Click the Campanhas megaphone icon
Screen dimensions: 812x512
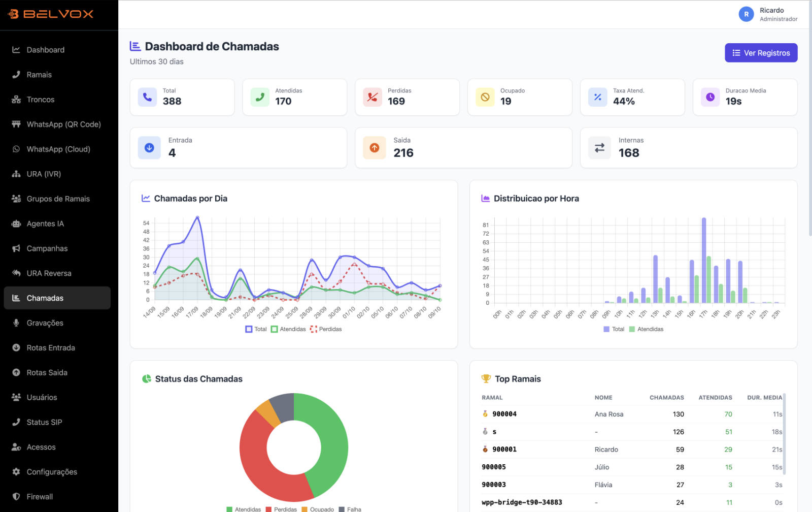pyautogui.click(x=16, y=248)
